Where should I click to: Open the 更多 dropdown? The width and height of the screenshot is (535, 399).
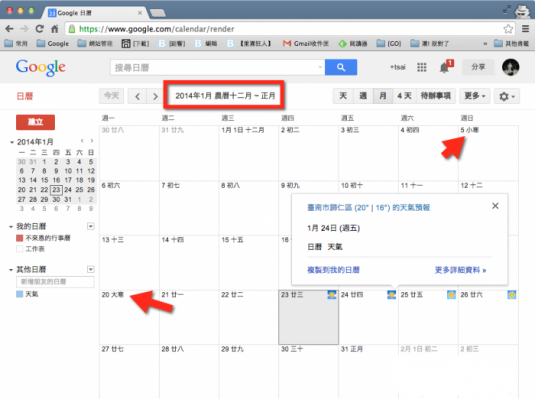475,96
